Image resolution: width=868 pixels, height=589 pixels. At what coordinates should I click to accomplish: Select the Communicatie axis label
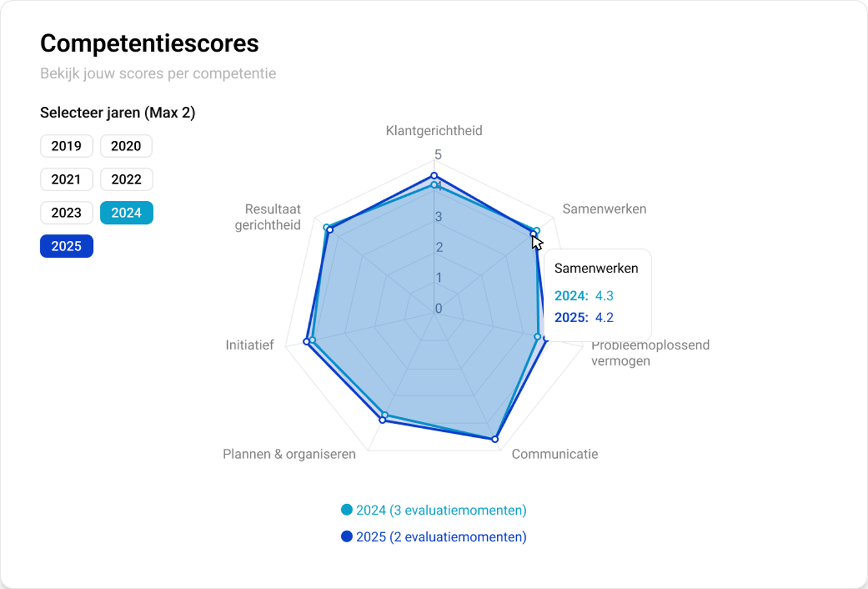click(x=555, y=454)
